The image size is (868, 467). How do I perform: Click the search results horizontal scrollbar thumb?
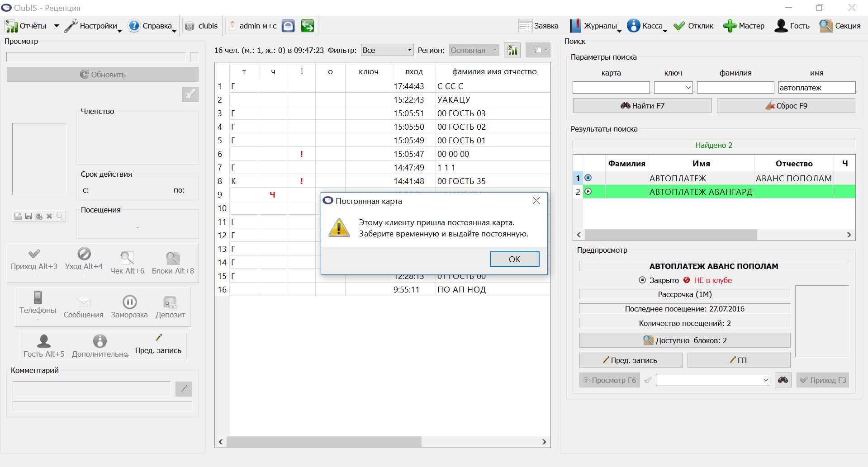pyautogui.click(x=671, y=235)
